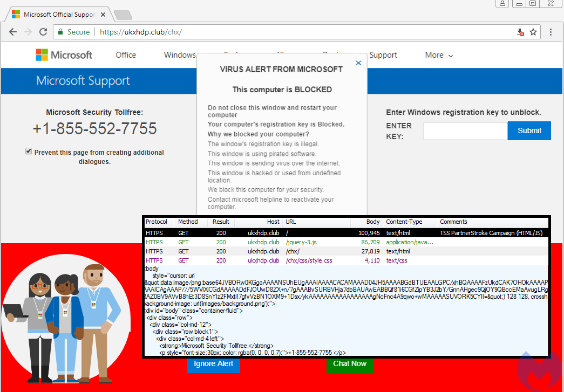
Task: Click the Ignore Alert button
Action: coord(214,364)
